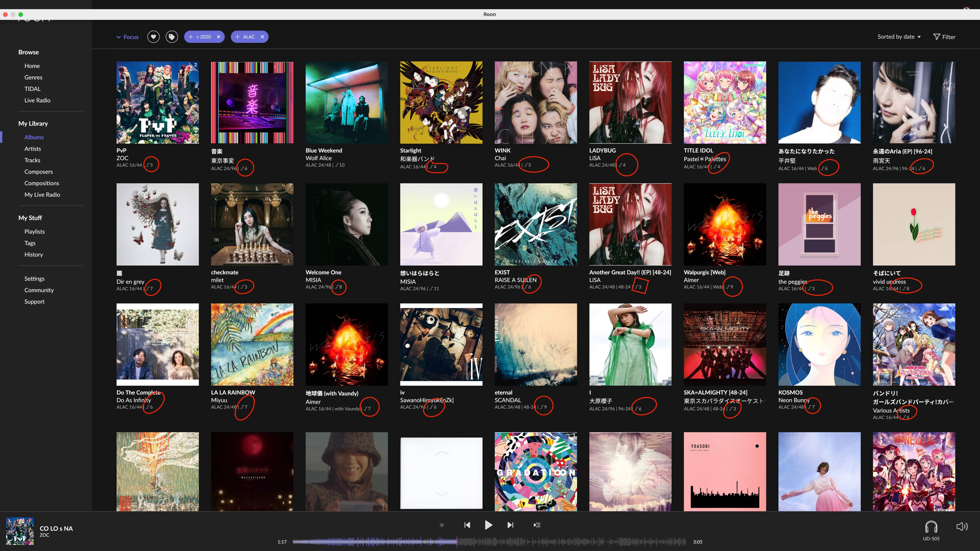Seek within the track waveform bar

click(489, 542)
